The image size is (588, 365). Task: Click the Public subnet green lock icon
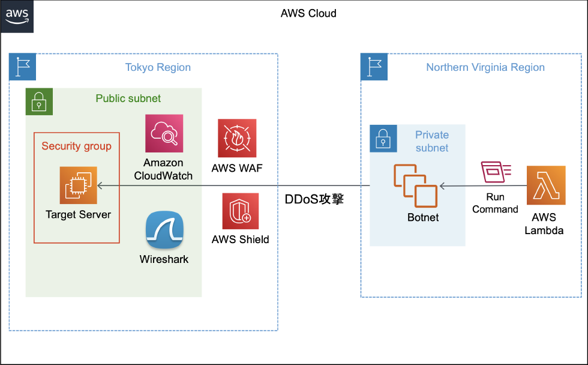[39, 101]
